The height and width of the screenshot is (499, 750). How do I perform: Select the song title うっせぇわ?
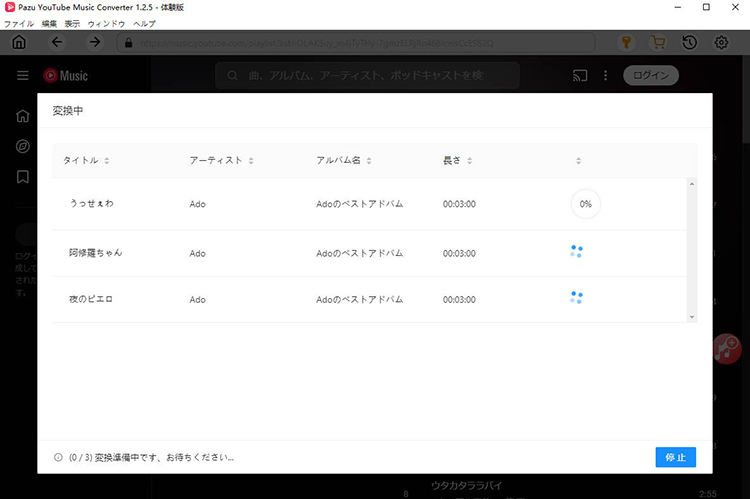click(x=92, y=203)
